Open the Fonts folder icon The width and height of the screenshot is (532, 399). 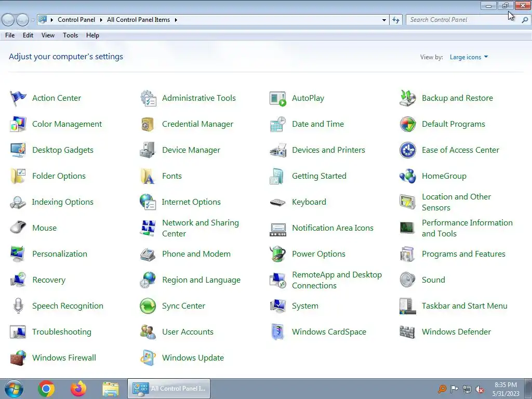click(148, 176)
